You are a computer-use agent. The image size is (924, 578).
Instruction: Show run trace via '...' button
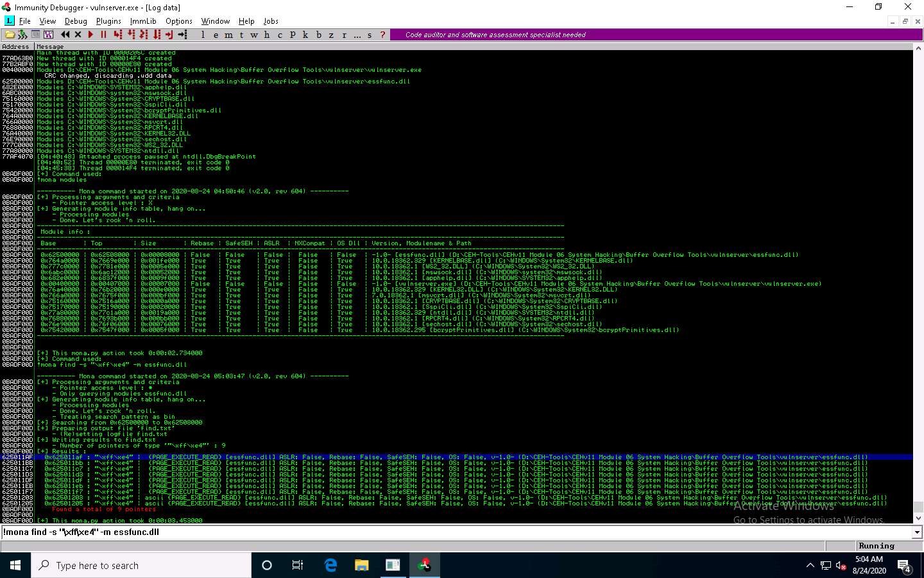357,35
